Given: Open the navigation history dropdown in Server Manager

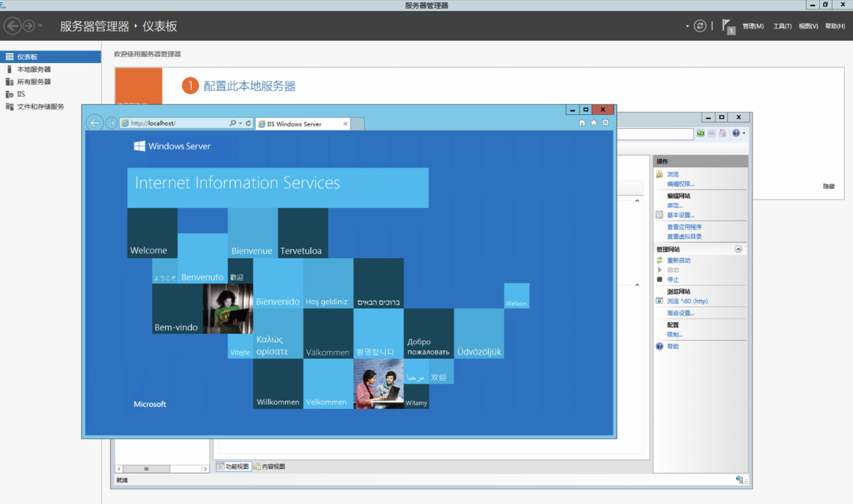Looking at the screenshot, I should pyautogui.click(x=41, y=26).
